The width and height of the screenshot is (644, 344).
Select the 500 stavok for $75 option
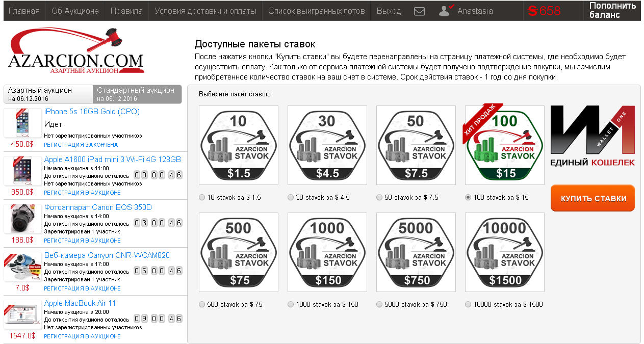point(202,305)
